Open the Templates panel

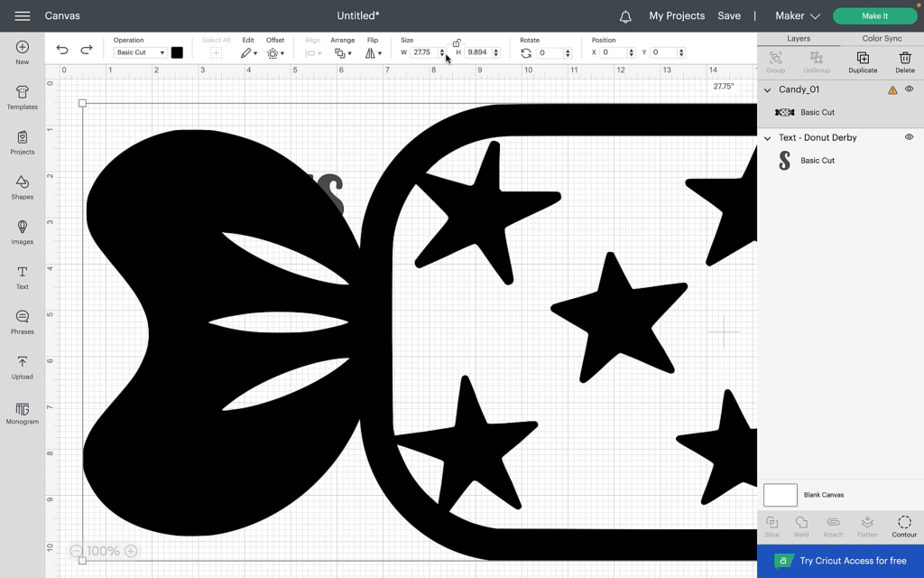pyautogui.click(x=23, y=98)
